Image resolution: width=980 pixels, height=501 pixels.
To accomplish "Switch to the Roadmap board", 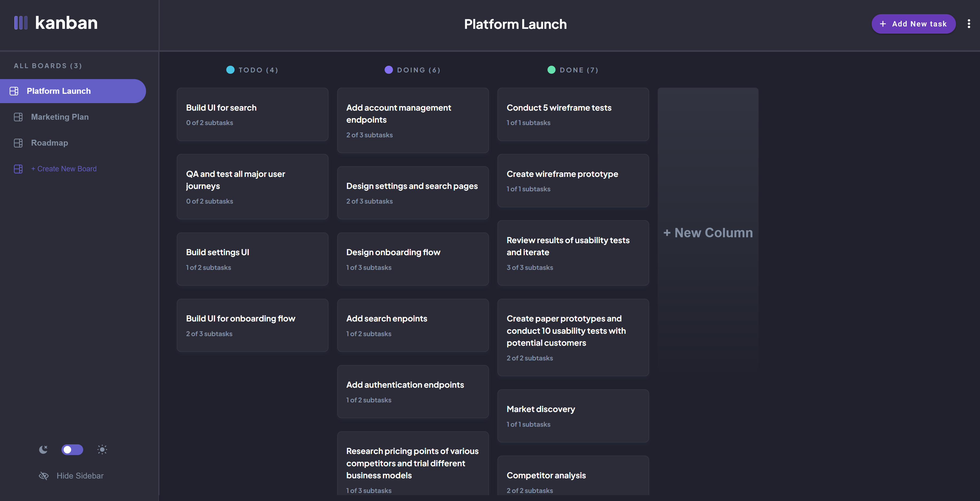I will [x=49, y=143].
